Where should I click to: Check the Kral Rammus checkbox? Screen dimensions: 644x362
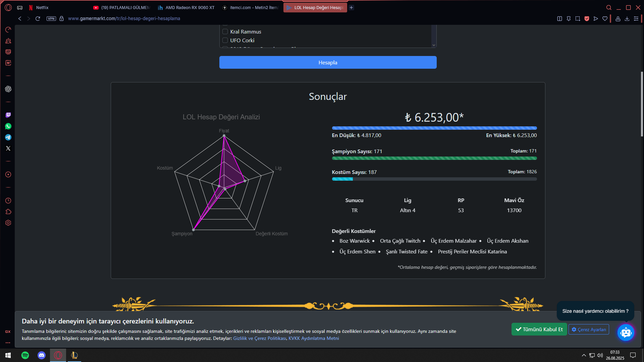(225, 32)
